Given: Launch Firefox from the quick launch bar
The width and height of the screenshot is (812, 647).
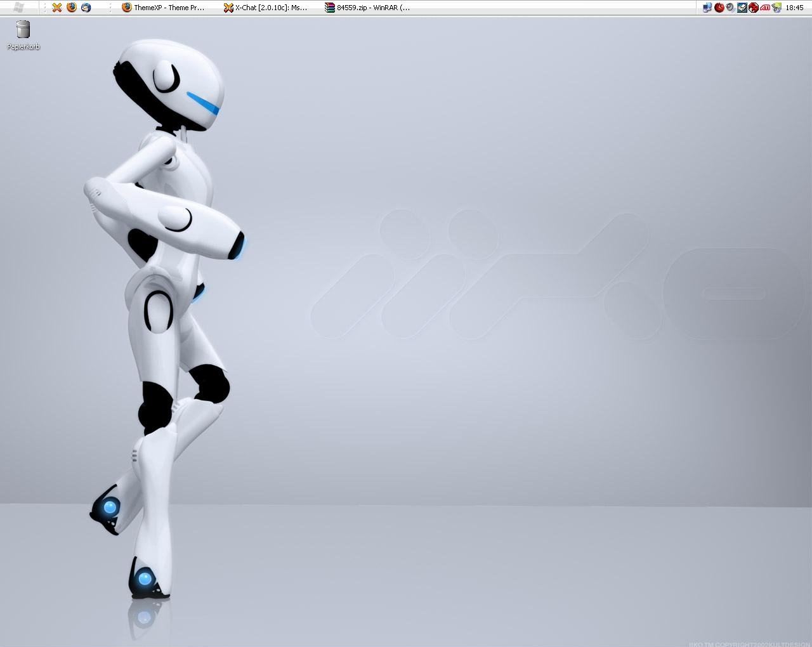Looking at the screenshot, I should tap(72, 8).
